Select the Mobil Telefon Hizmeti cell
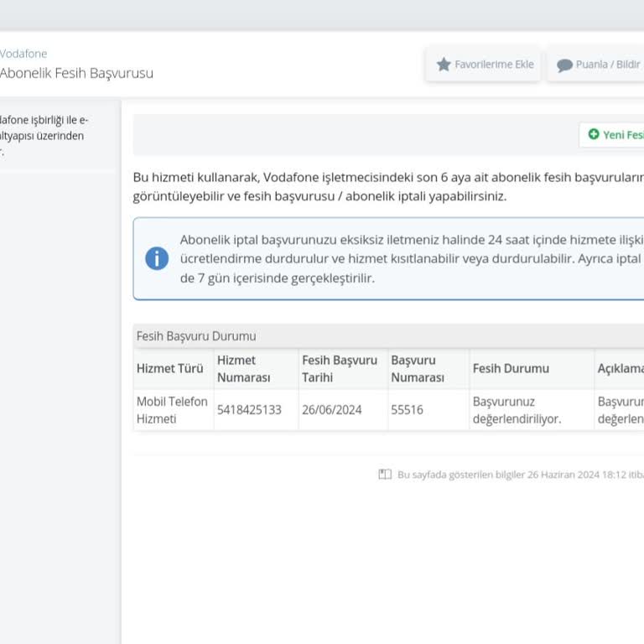The image size is (644, 644). pyautogui.click(x=172, y=410)
